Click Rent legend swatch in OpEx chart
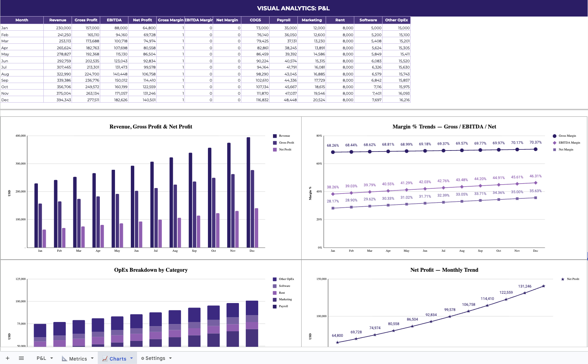Screen dimensions: 588x364 coord(275,293)
